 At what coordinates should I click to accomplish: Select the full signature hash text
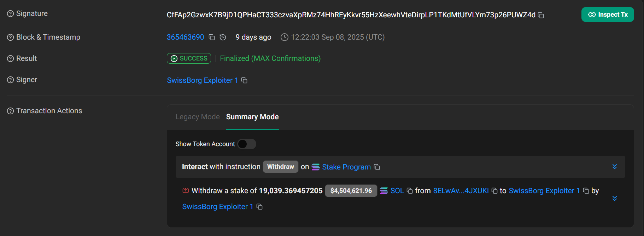[351, 15]
